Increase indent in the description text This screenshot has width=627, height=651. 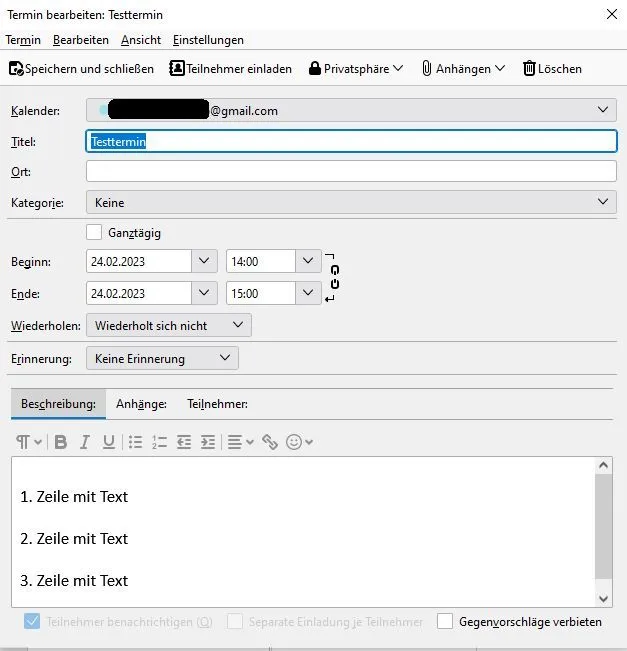[208, 442]
